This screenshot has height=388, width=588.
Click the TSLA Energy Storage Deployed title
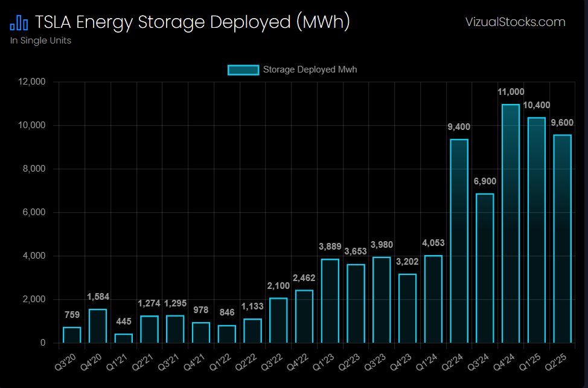pyautogui.click(x=193, y=22)
